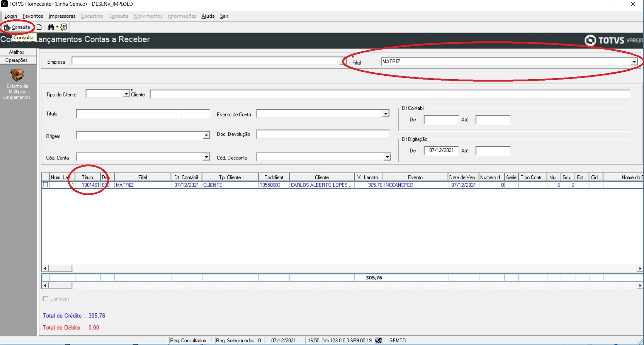Click the 305,76 value cell in row
This screenshot has width=644, height=345.
(369, 185)
